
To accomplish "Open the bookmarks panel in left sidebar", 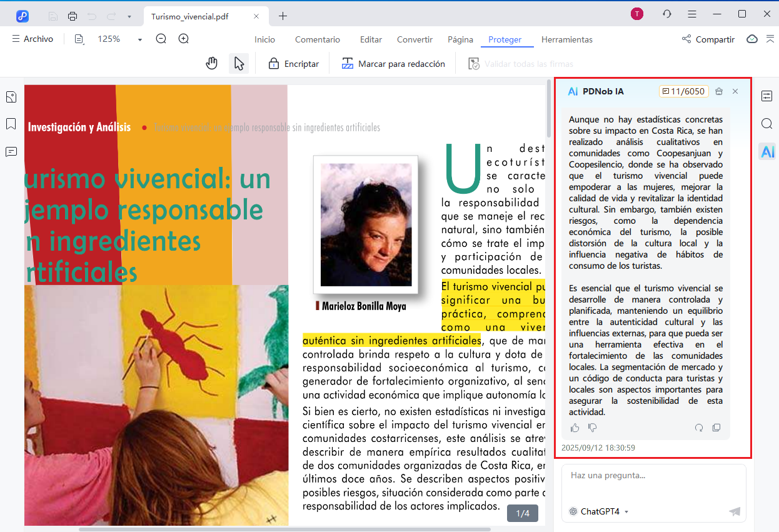I will (x=11, y=124).
